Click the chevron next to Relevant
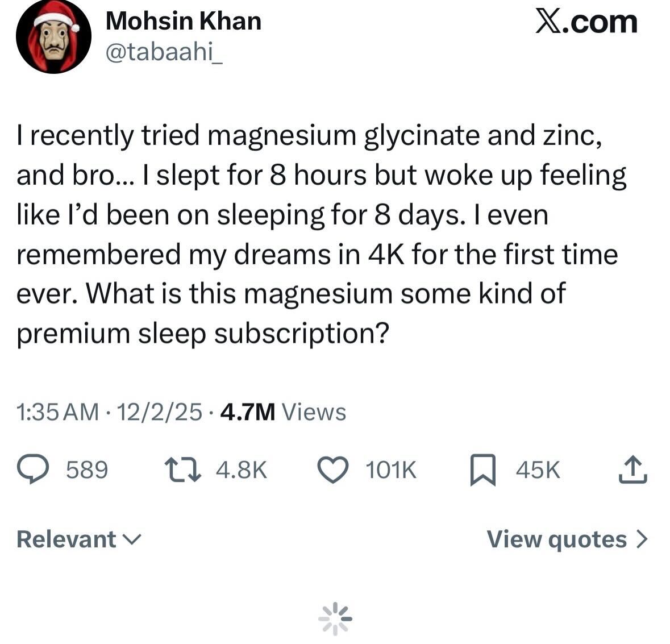Image resolution: width=670 pixels, height=644 pixels. (x=131, y=539)
